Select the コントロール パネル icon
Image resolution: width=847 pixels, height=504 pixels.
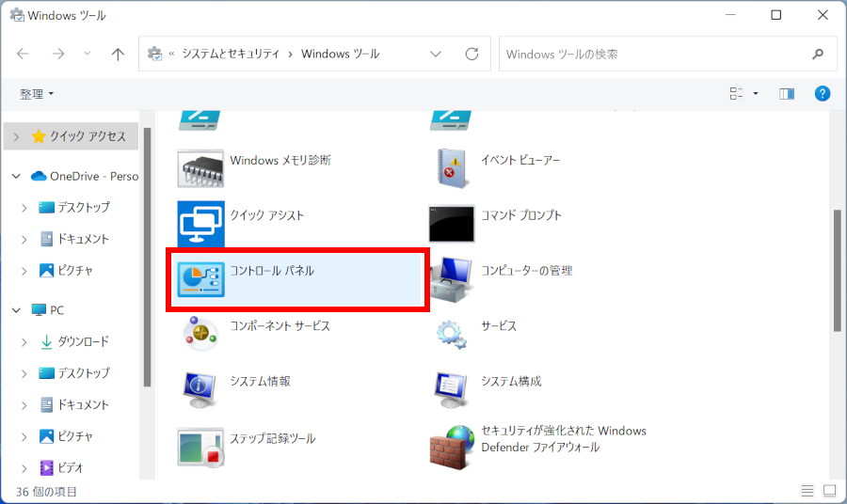200,279
